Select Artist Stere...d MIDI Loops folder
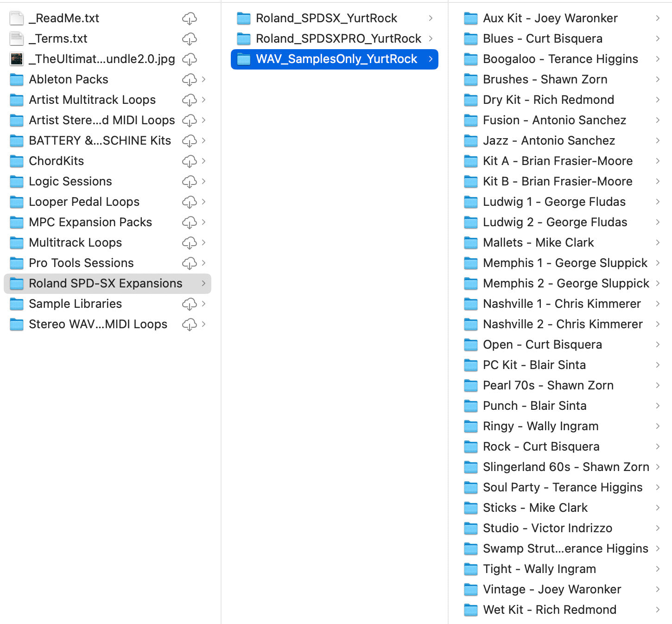This screenshot has height=624, width=672. click(x=108, y=120)
